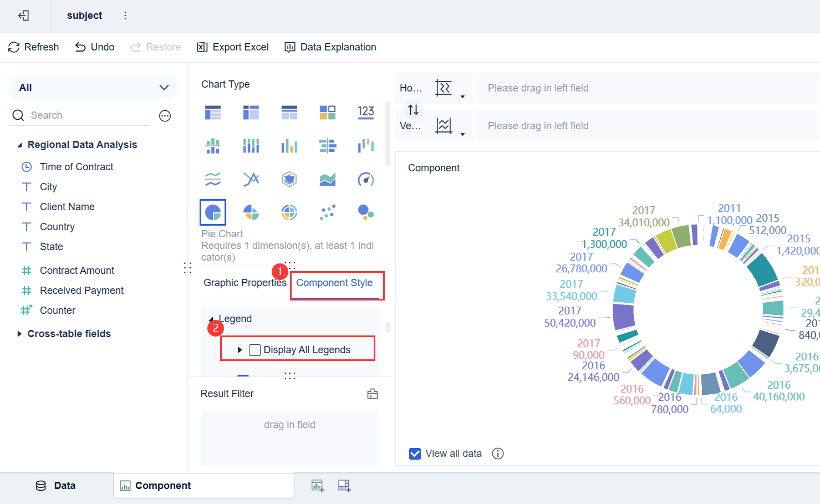
Task: Check the Display All Legends checkbox
Action: (255, 350)
